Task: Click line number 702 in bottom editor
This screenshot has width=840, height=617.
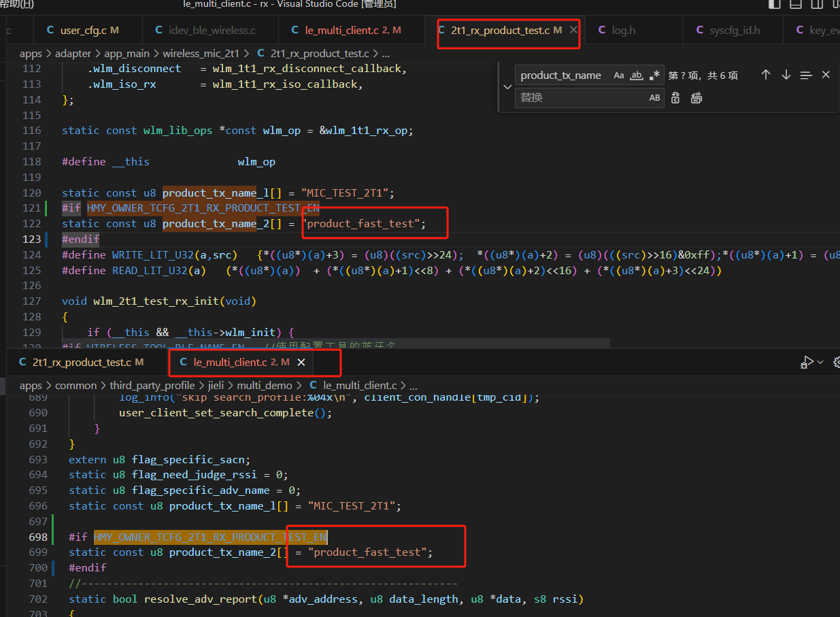Action: 38,599
